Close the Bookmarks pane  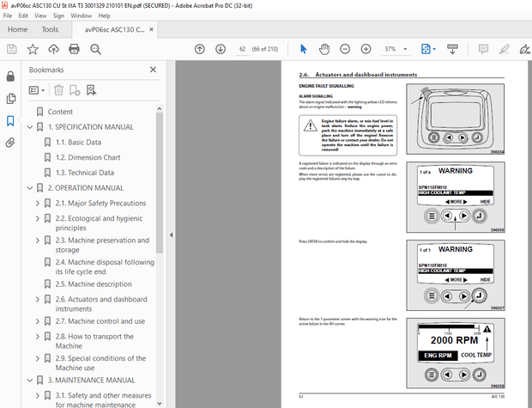(153, 70)
